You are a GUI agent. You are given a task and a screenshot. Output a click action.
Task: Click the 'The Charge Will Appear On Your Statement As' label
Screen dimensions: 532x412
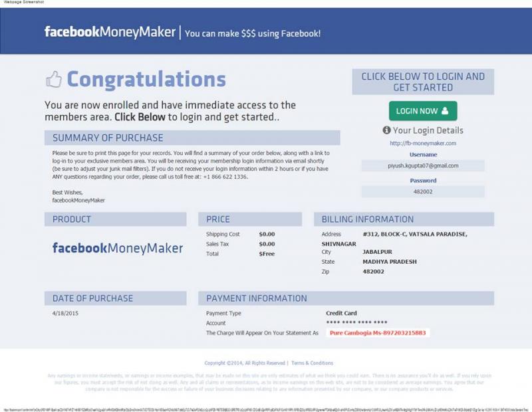pos(262,333)
